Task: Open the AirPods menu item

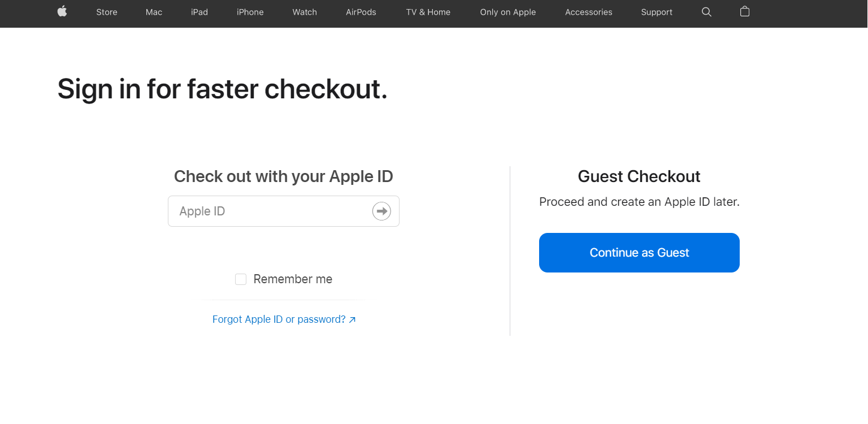Action: click(x=361, y=12)
